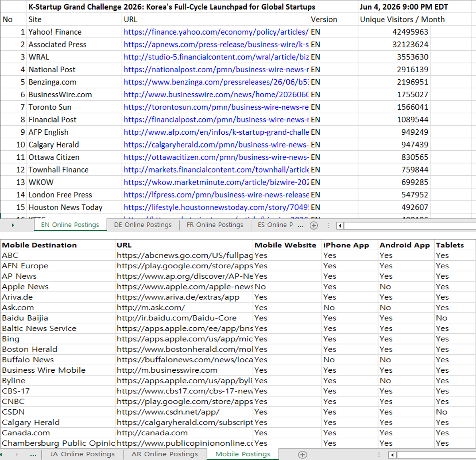476x460 pixels.
Task: Click the lower horizontal scrollbar track
Action: (436, 455)
